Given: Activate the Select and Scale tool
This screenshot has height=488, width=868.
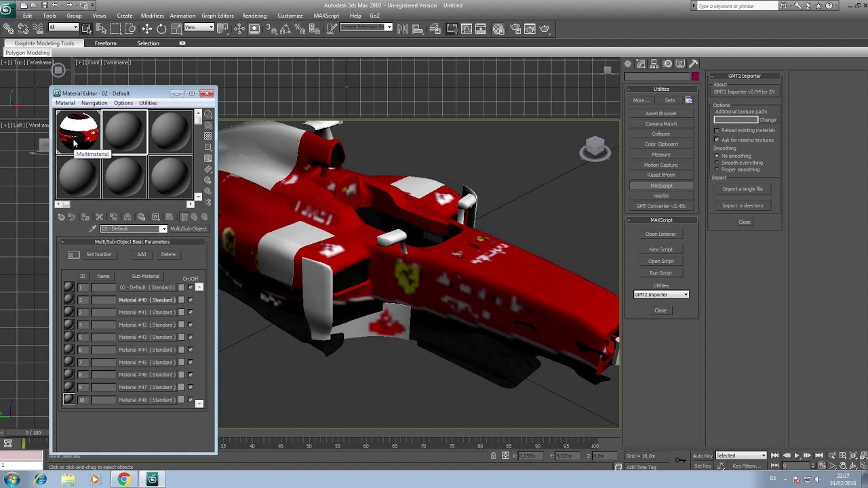Looking at the screenshot, I should pos(176,28).
